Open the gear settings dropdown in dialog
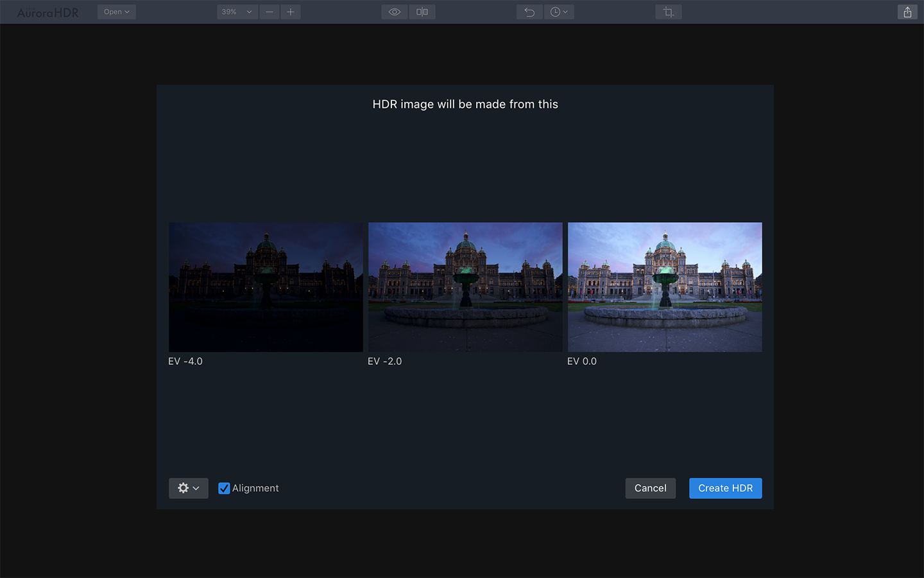924x578 pixels. (x=189, y=488)
